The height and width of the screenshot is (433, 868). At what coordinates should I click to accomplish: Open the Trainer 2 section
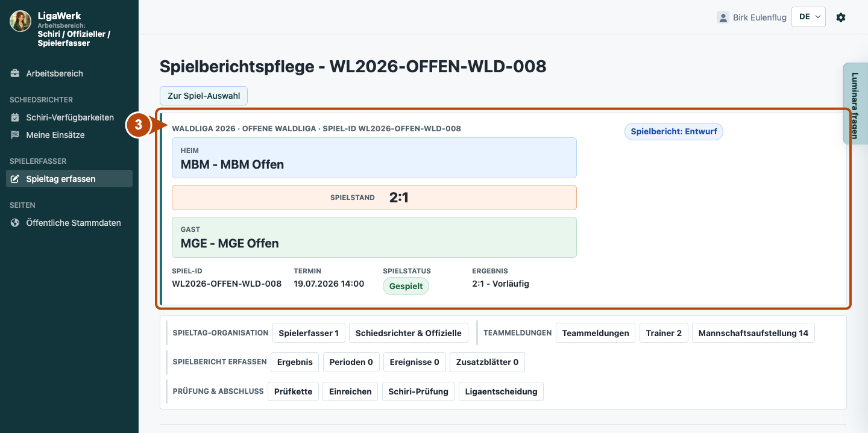point(664,333)
